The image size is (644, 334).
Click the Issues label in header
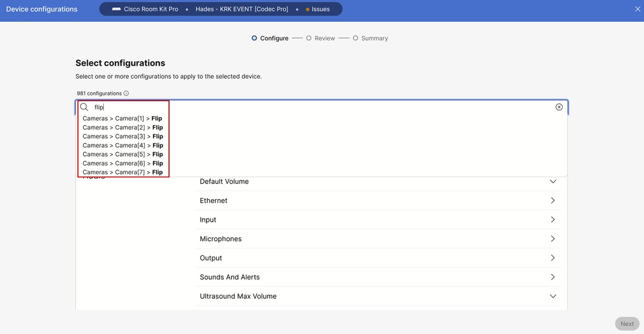tap(321, 9)
